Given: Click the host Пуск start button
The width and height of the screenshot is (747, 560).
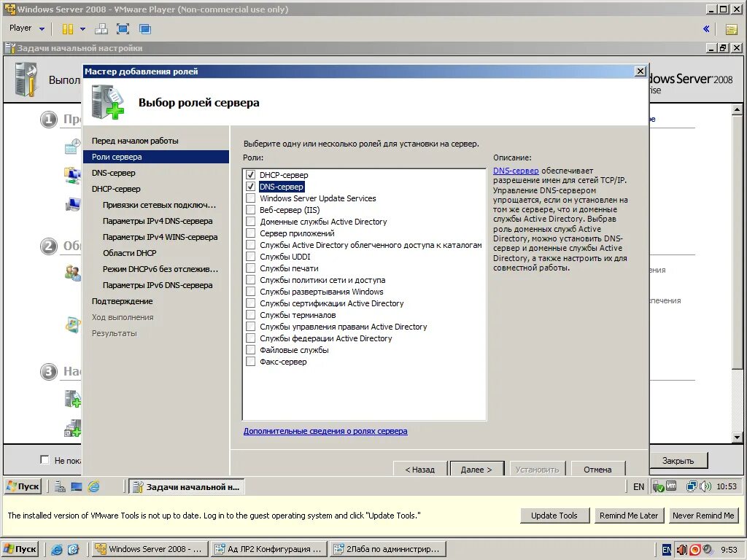Looking at the screenshot, I should pyautogui.click(x=20, y=549).
